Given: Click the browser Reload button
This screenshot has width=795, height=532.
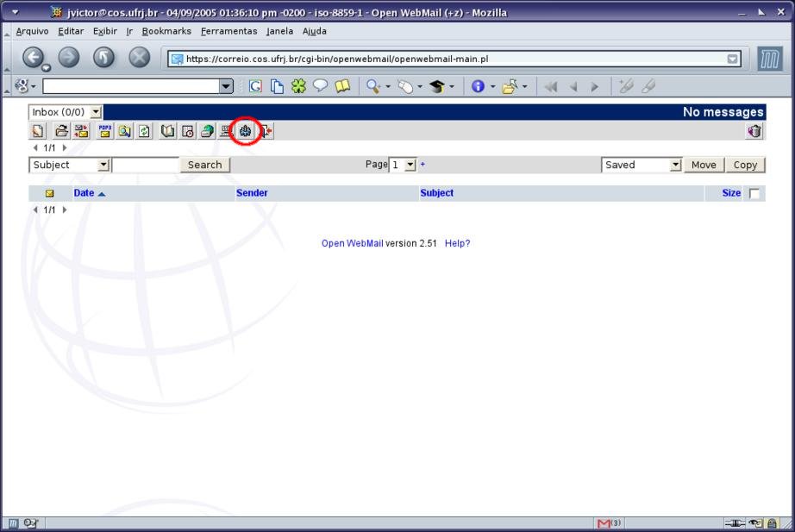Looking at the screenshot, I should click(x=103, y=59).
